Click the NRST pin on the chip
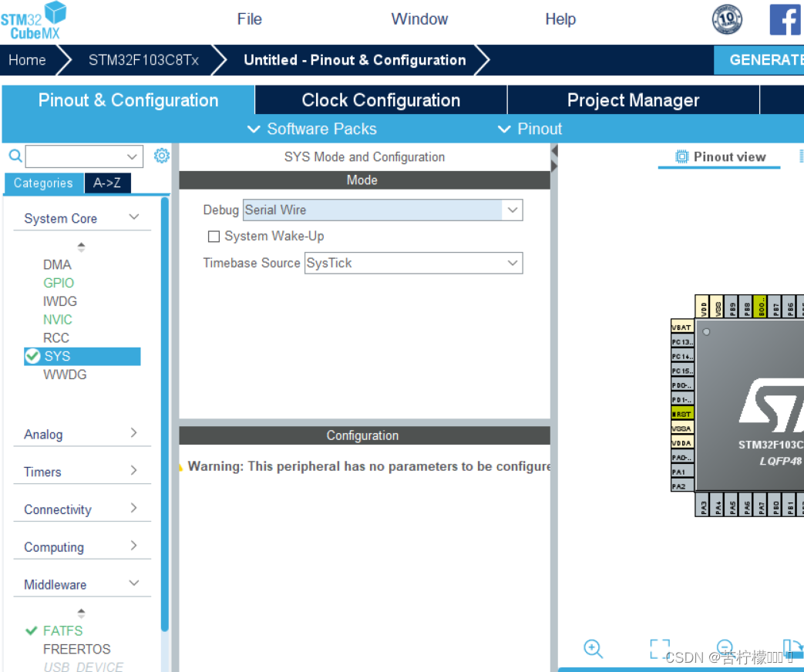This screenshot has width=804, height=672. (x=682, y=414)
